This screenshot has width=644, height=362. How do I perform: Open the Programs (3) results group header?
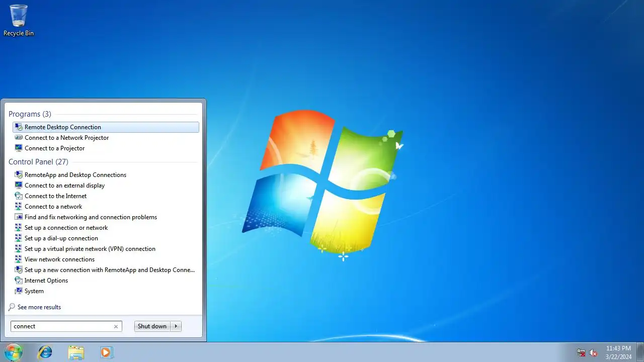[x=30, y=114]
